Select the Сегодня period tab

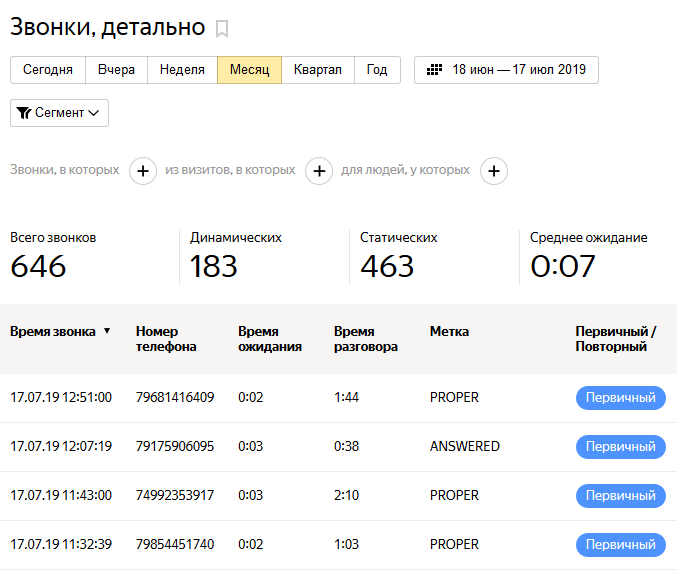tap(48, 70)
